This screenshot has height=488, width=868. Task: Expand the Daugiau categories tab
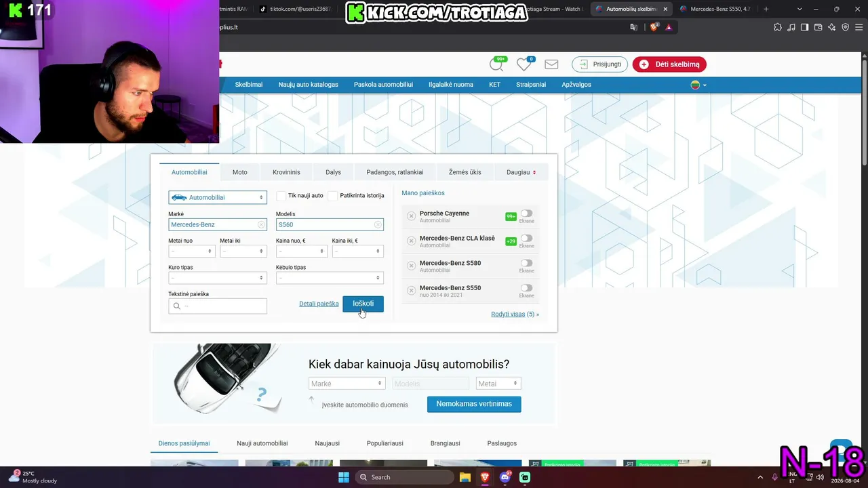click(521, 172)
